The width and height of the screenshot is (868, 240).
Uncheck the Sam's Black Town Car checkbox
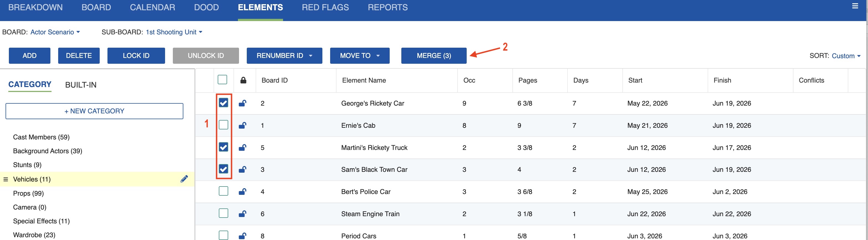223,169
